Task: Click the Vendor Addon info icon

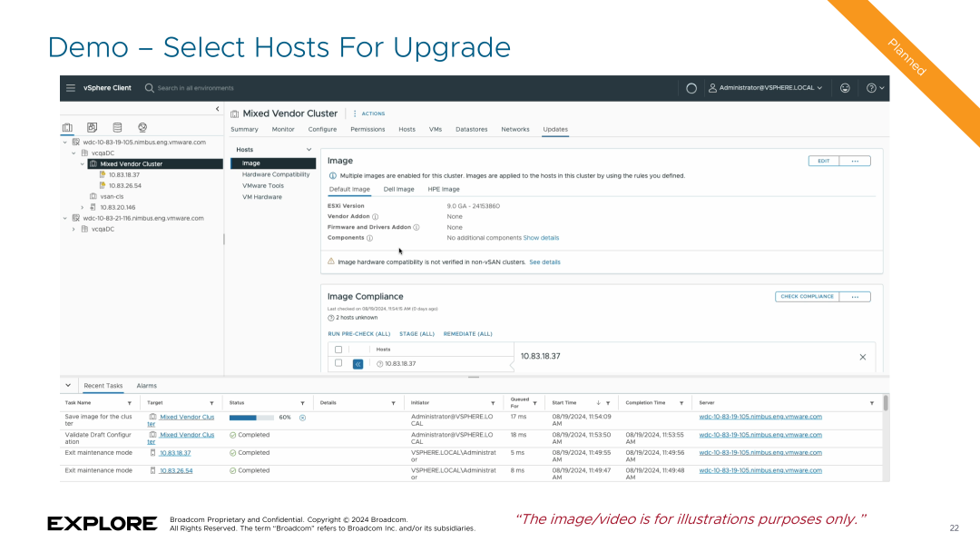Action: 375,217
